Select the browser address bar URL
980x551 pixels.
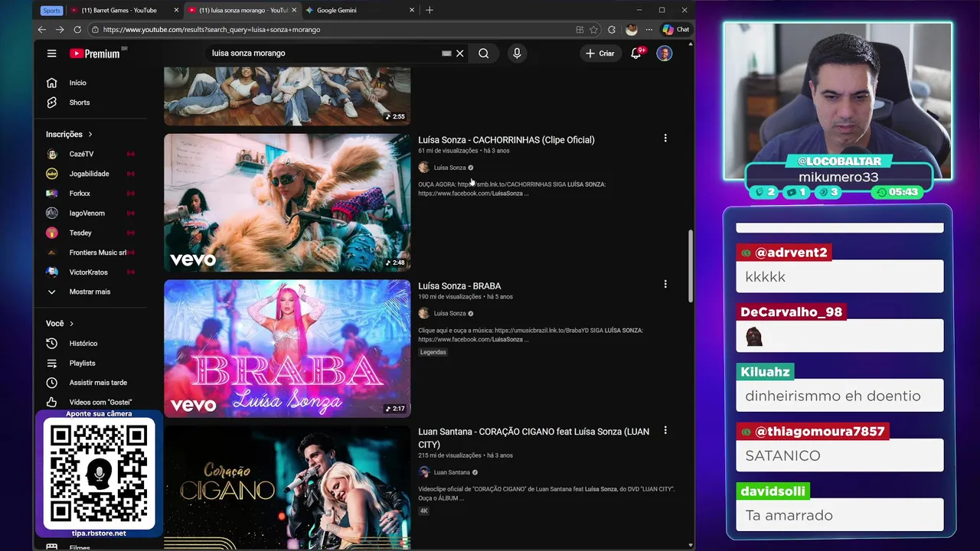211,30
